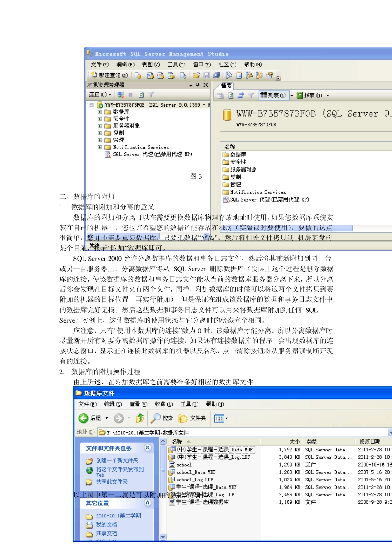Image resolution: width=392 pixels, height=555 pixels.
Task: Click the 列表 (List) view button
Action: (x=274, y=95)
